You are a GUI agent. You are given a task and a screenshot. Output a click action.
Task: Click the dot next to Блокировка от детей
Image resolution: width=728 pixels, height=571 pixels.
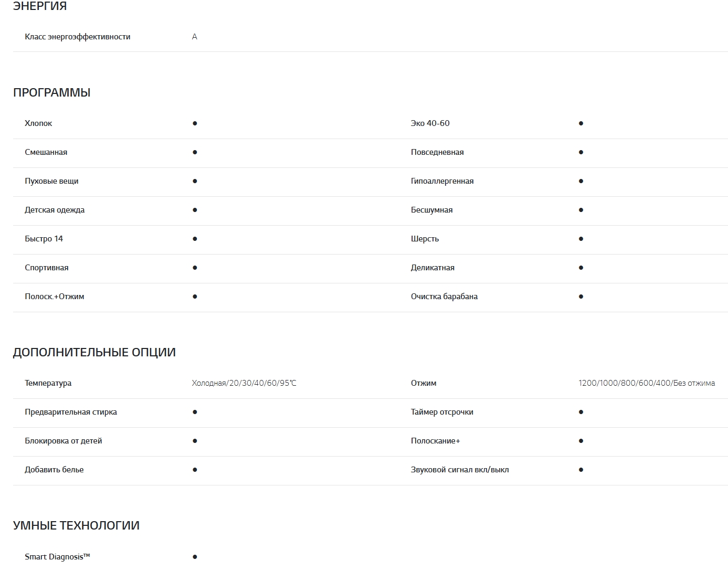(x=195, y=441)
